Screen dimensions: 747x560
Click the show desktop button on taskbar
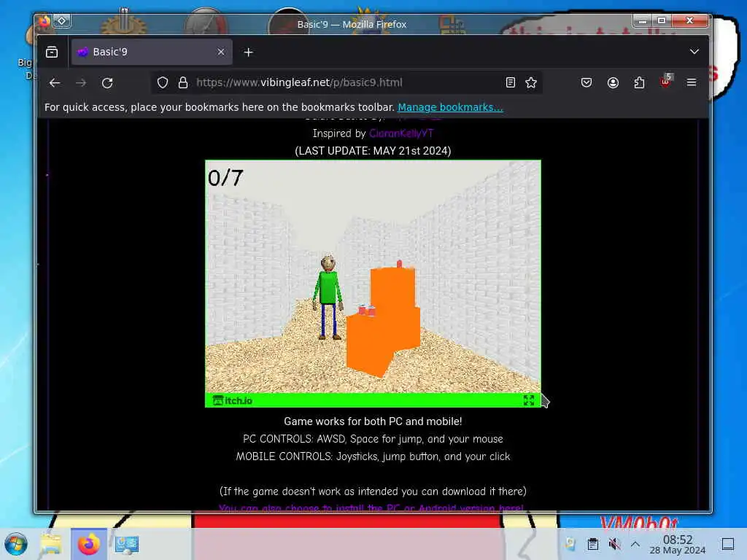(728, 544)
